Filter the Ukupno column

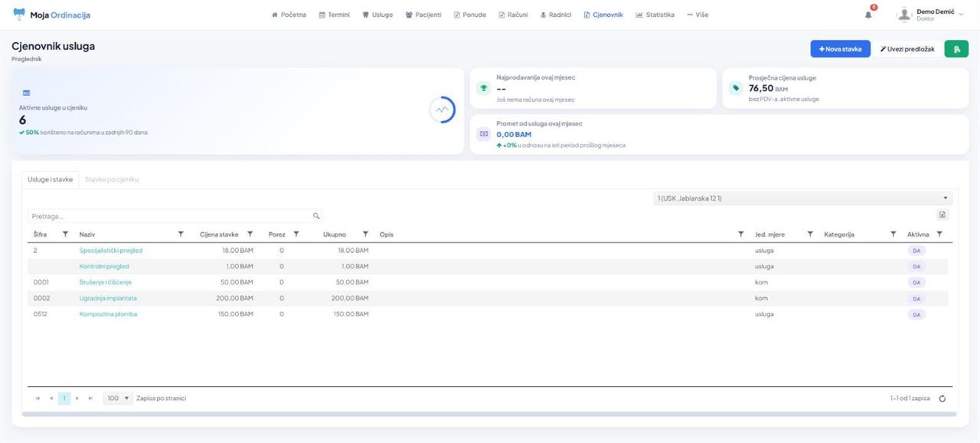365,234
